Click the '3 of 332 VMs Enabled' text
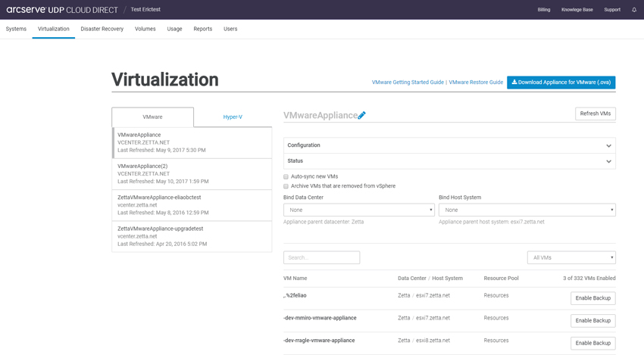Screen dimensions: 644x355 [589, 279]
